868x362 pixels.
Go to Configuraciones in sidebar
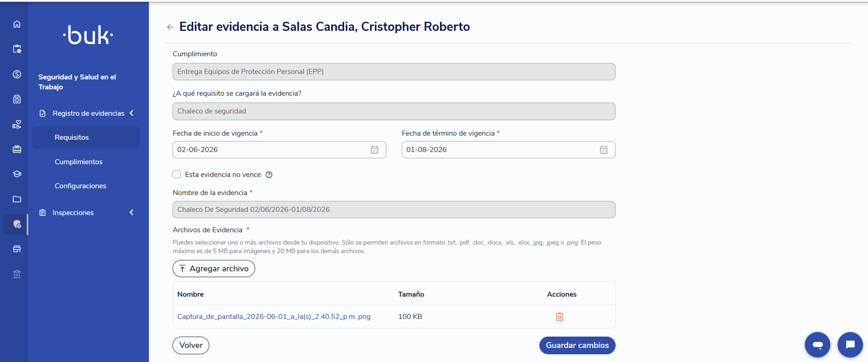pyautogui.click(x=80, y=186)
